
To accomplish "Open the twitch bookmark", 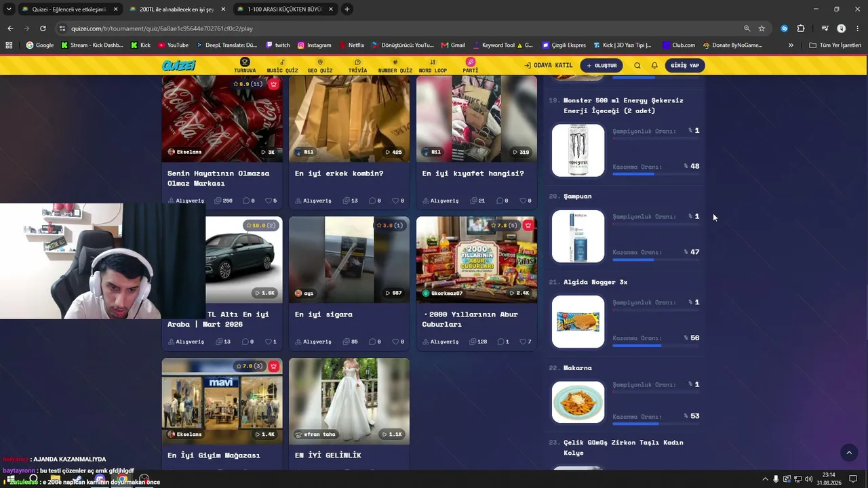I will [278, 45].
